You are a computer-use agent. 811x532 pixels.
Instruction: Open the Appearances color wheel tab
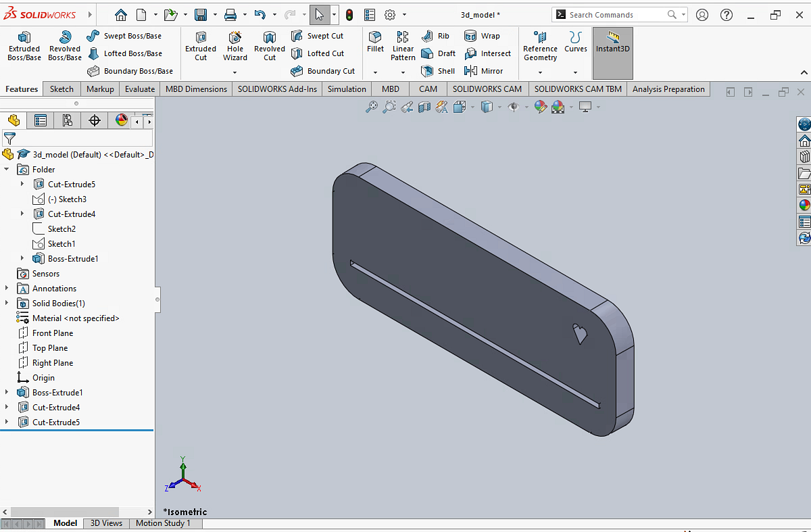pos(121,120)
